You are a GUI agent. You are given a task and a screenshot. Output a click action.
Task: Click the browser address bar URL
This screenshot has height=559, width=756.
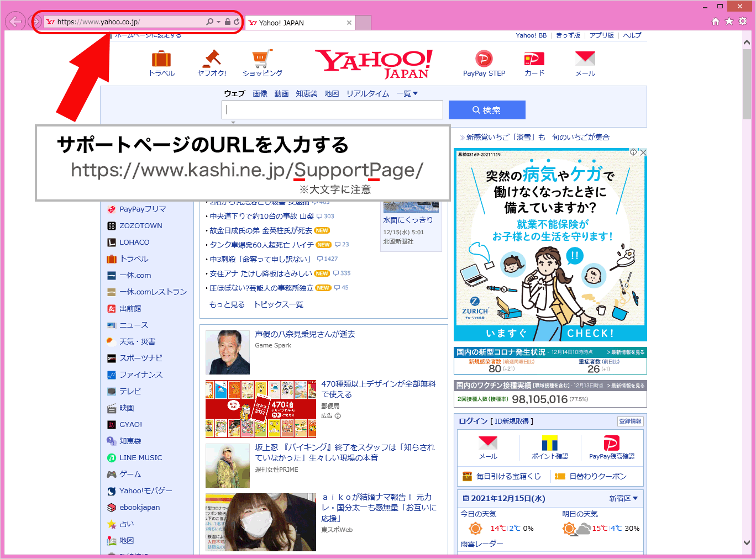[x=98, y=22]
